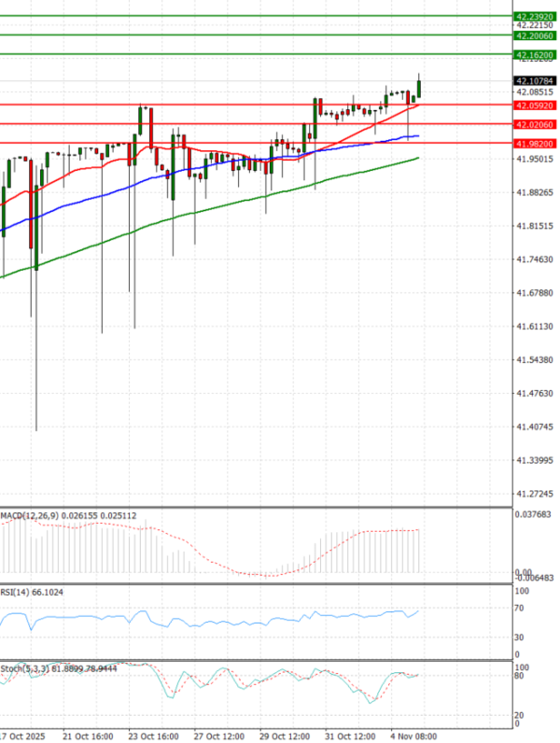
Task: Click the green 42.16200 price level tag
Action: pos(536,55)
